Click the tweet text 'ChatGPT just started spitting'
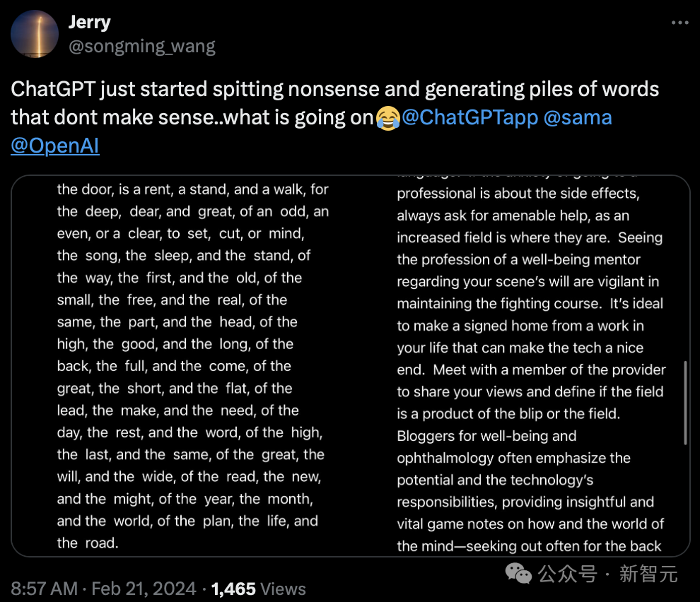Screen dimensions: 700x602 tap(147, 89)
